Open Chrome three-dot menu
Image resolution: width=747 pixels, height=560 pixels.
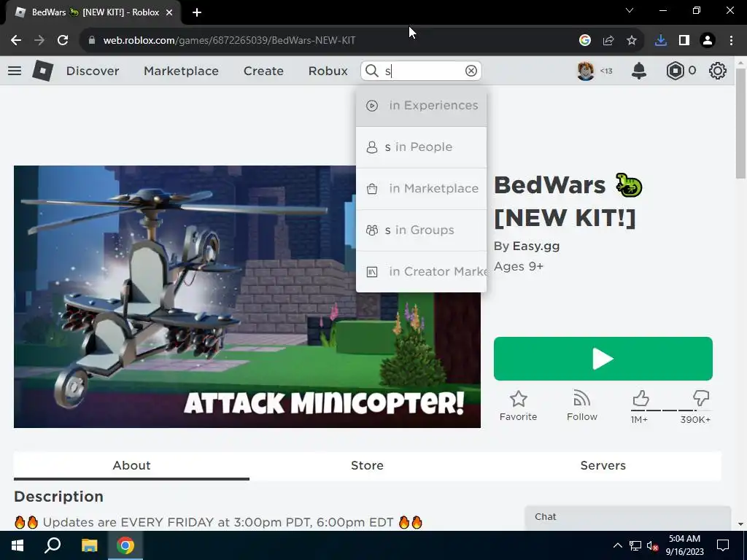tap(731, 41)
